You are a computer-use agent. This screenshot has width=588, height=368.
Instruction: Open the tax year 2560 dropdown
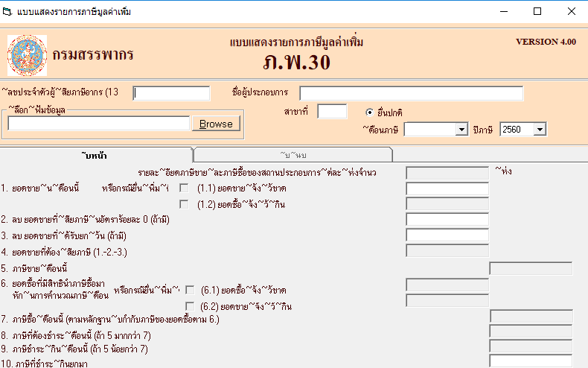pyautogui.click(x=540, y=129)
